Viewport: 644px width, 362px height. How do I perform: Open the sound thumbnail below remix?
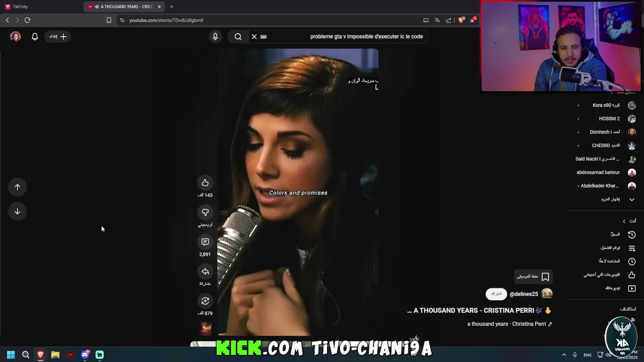point(205,329)
